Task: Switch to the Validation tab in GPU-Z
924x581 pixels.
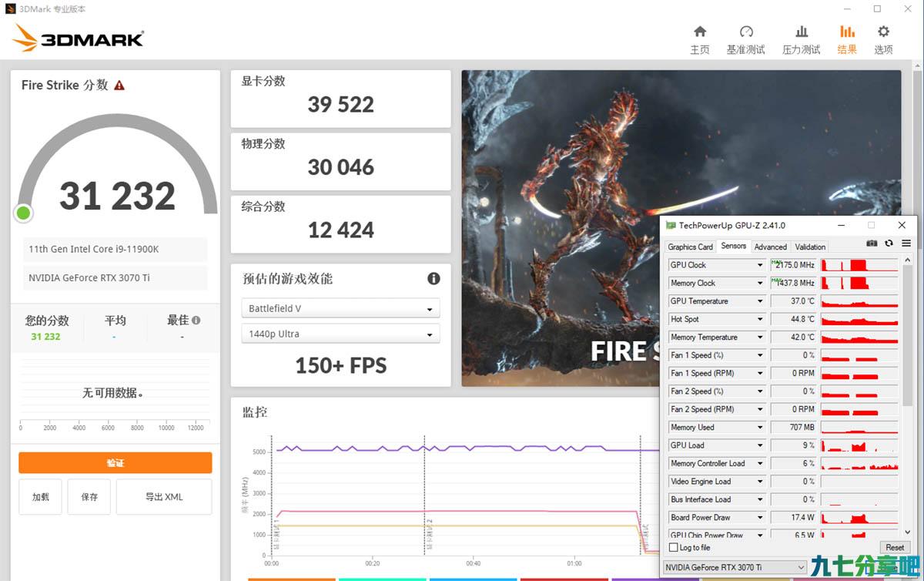Action: [810, 247]
